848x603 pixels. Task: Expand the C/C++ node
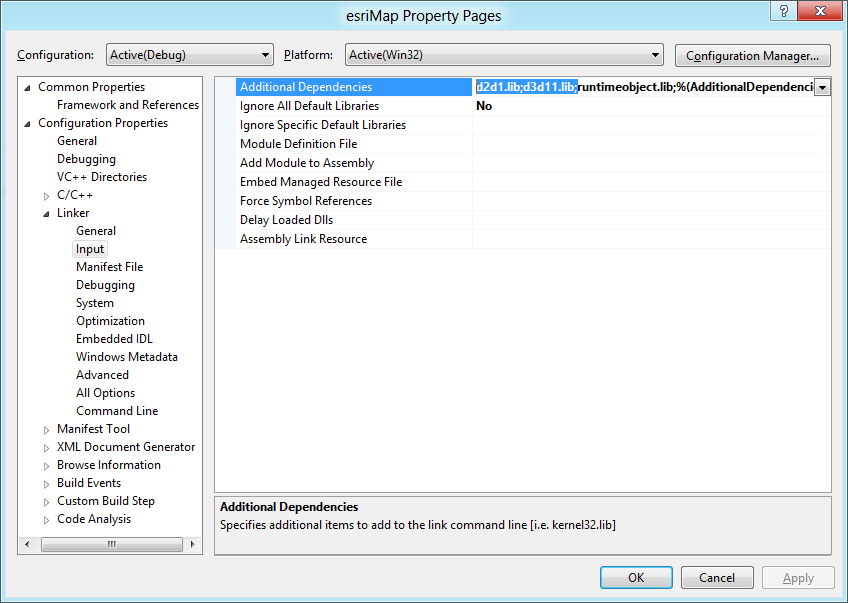pyautogui.click(x=47, y=196)
